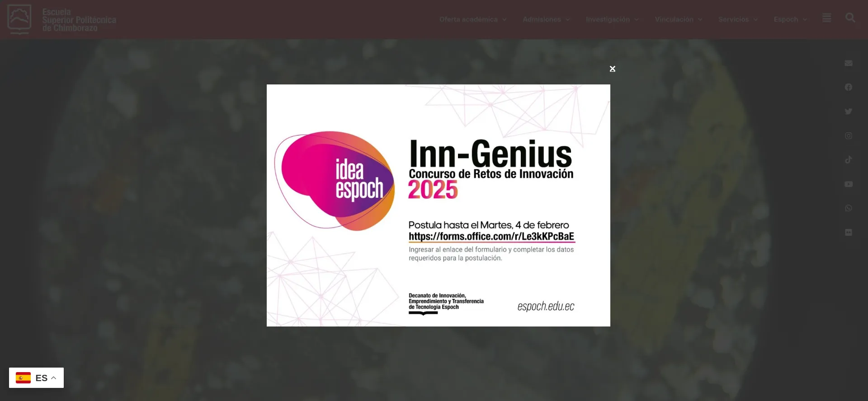Image resolution: width=868 pixels, height=401 pixels.
Task: Open the Flickr sidebar icon
Action: 849,233
